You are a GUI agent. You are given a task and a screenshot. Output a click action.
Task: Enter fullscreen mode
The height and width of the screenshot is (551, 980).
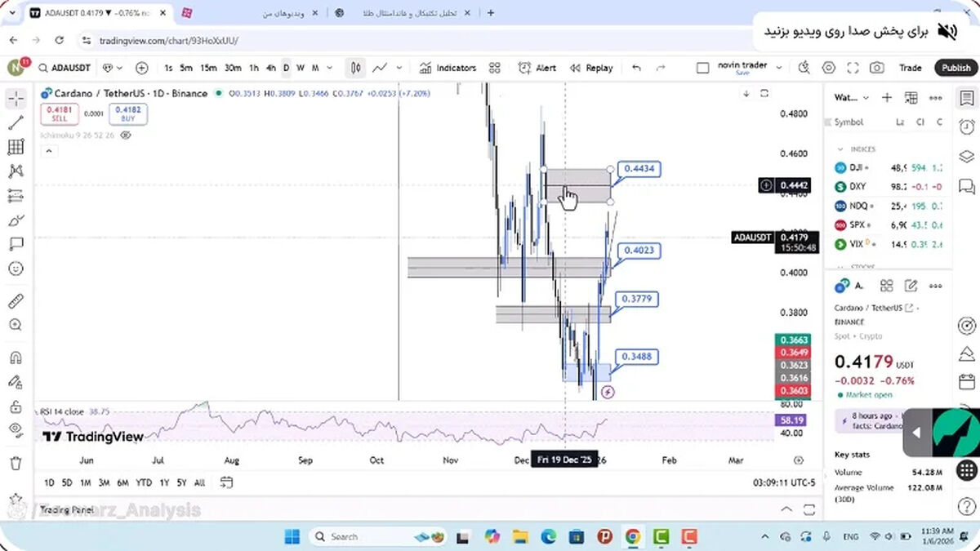[853, 68]
